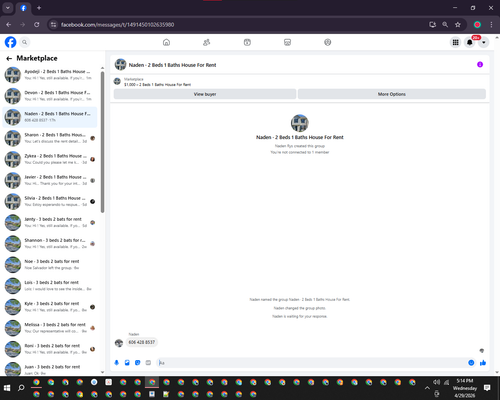Open new browser tab
Image resolution: width=500 pixels, height=400 pixels.
pos(39,8)
